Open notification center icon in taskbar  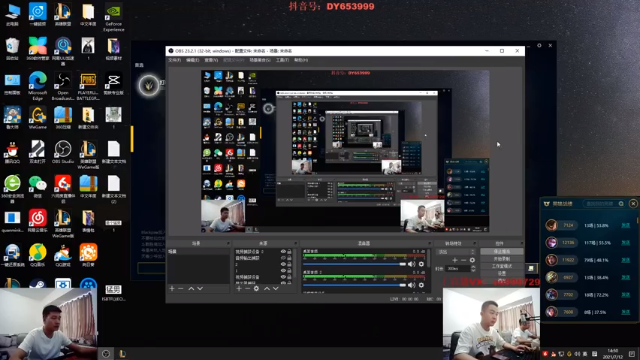click(x=632, y=353)
